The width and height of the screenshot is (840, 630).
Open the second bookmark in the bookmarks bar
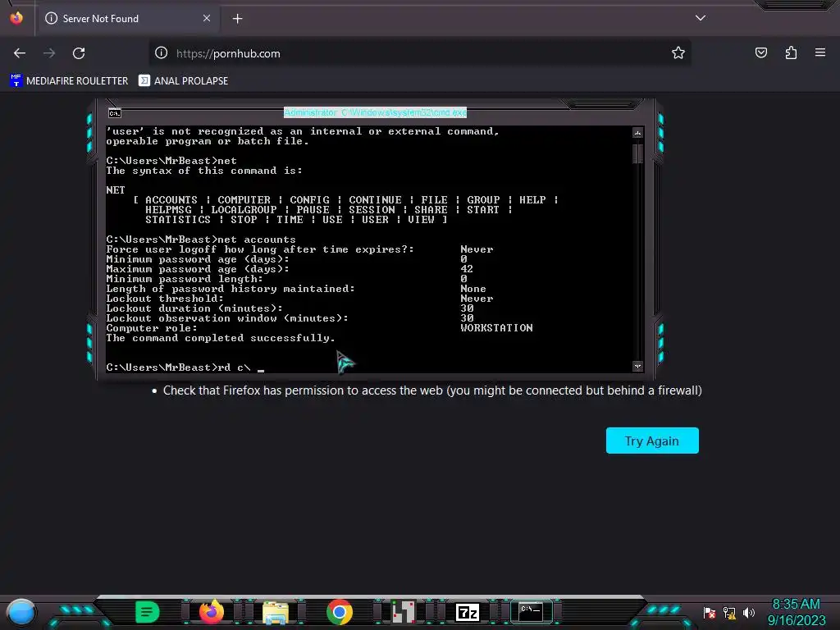183,81
